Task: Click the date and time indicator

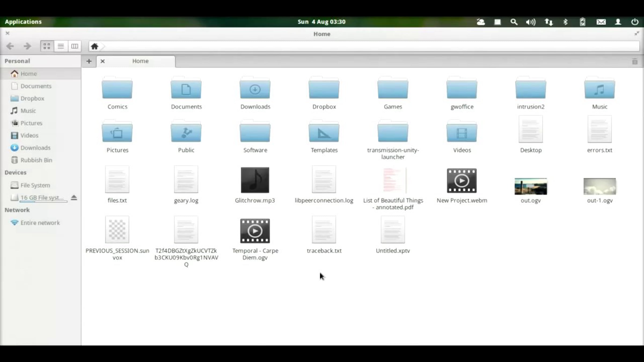Action: pos(321,22)
